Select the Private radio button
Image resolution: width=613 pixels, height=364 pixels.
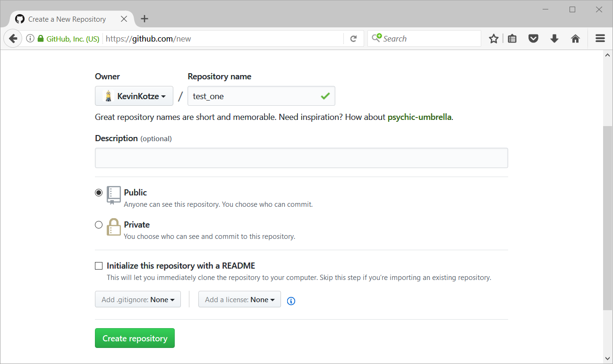(x=99, y=225)
